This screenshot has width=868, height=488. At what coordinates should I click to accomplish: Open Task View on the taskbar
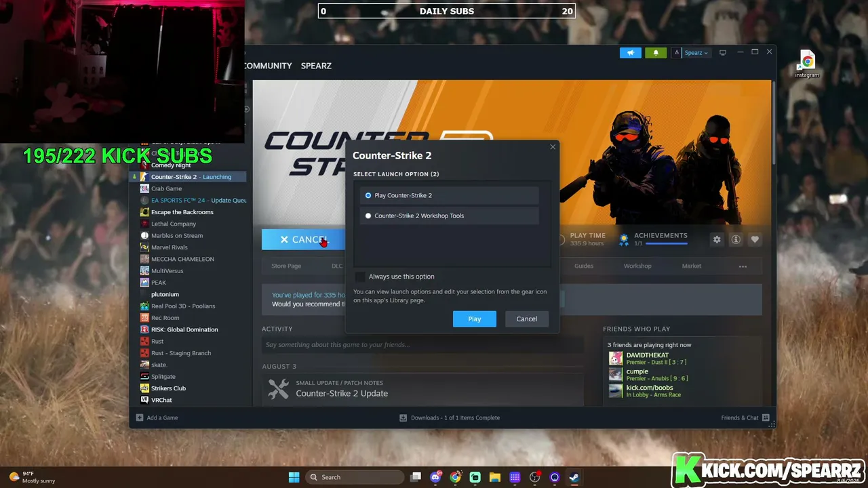click(416, 477)
